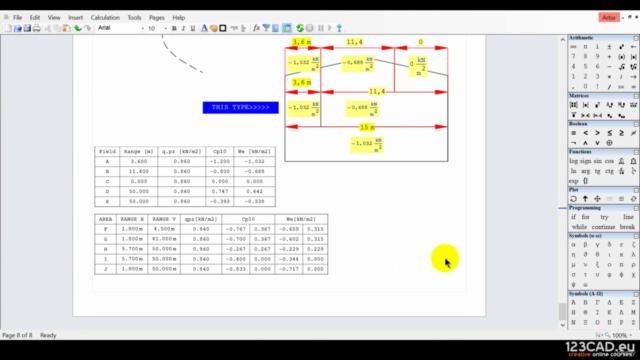Screen dimensions: 640x360
Task: Insert Boolean XOR circled-plus operator
Action: [x=609, y=143]
